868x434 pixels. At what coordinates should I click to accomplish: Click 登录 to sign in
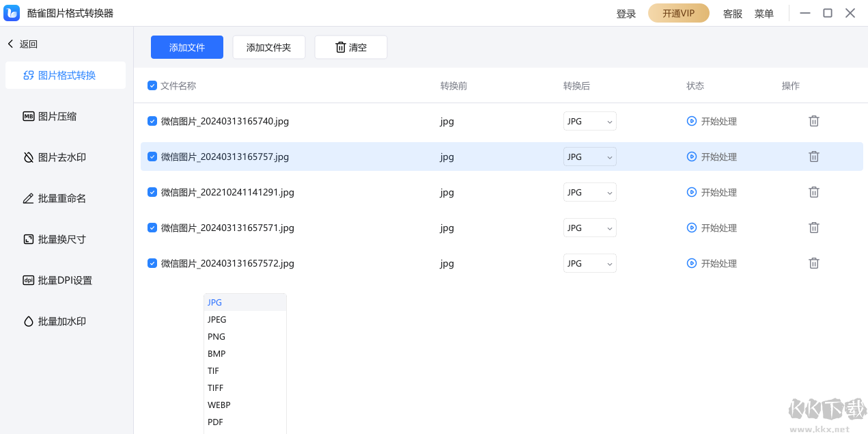(626, 13)
